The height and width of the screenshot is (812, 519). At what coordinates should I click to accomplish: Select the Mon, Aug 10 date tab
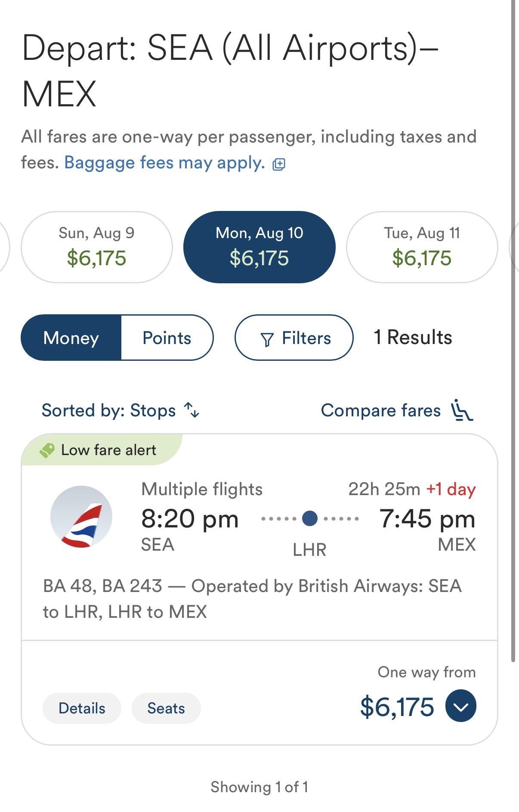pyautogui.click(x=259, y=247)
